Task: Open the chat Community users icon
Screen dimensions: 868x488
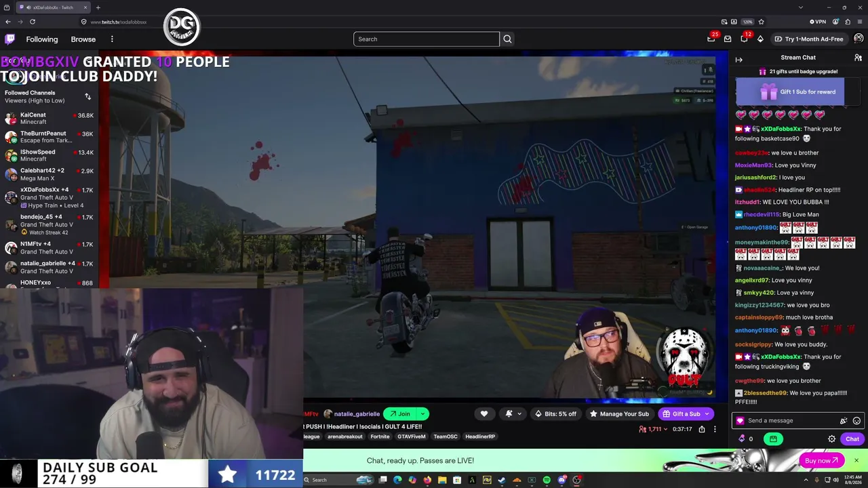Action: click(x=858, y=58)
